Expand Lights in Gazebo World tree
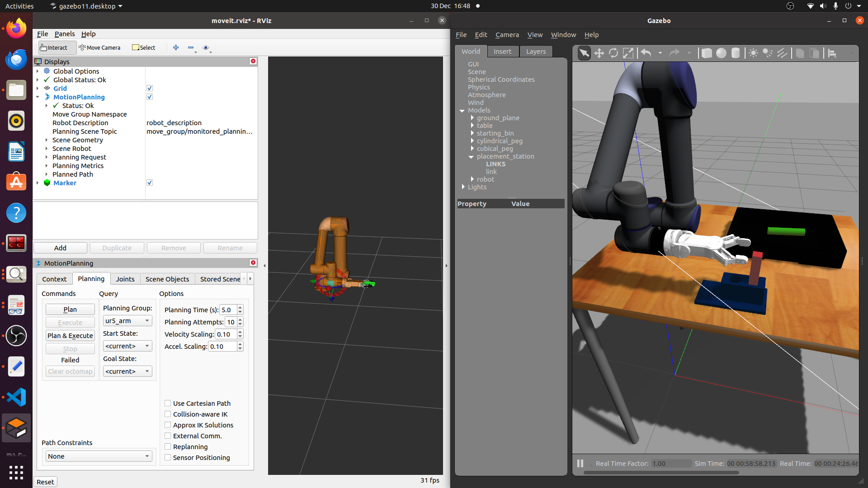This screenshot has height=488, width=868. click(463, 187)
